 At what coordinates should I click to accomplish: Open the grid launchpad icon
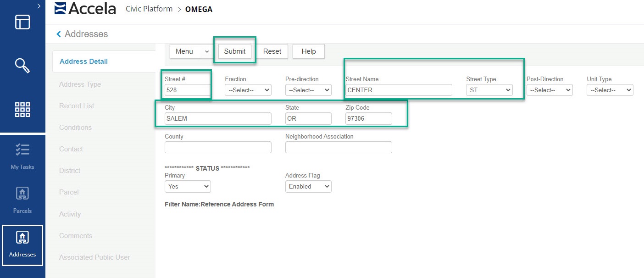pyautogui.click(x=22, y=110)
